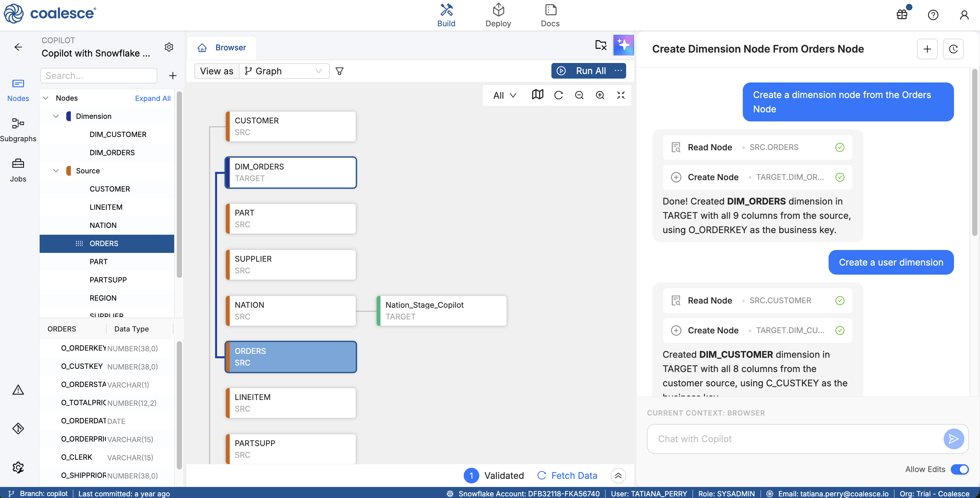Image resolution: width=980 pixels, height=498 pixels.
Task: Open the All dropdown in graph toolbar
Action: point(504,95)
